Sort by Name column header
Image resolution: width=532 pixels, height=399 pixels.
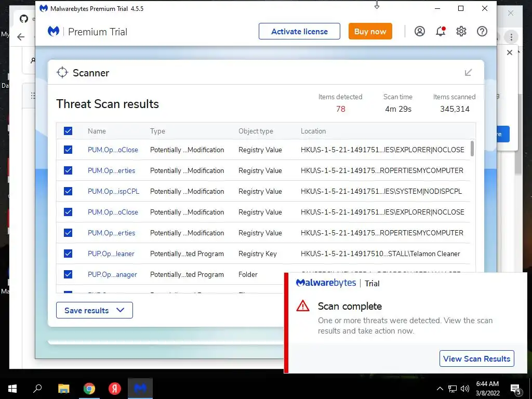(x=97, y=131)
